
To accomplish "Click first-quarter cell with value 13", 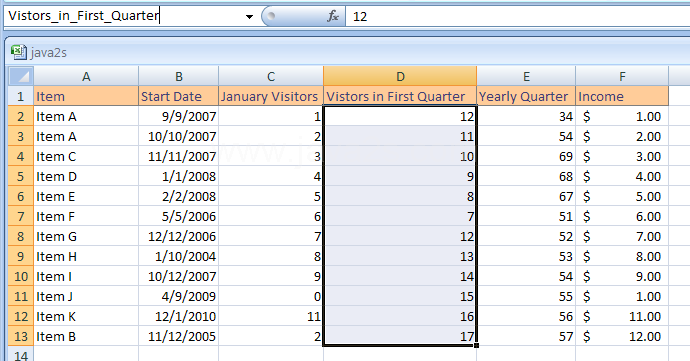I will (400, 256).
